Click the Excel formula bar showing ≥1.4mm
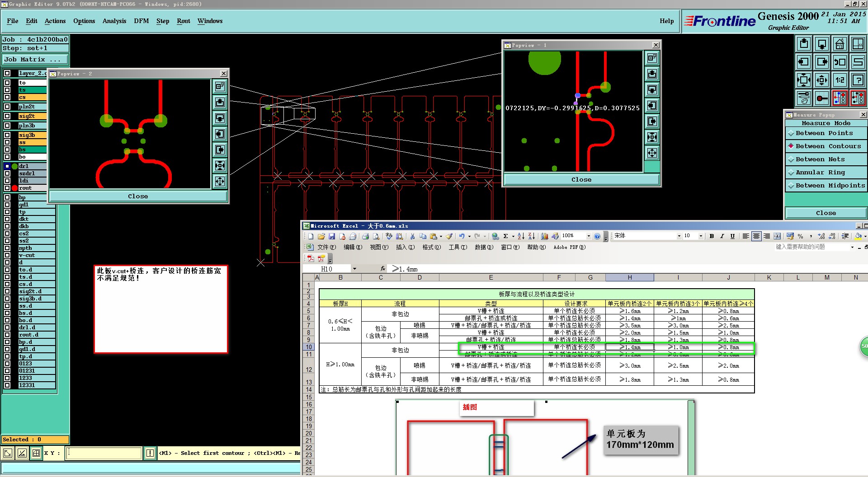 pos(628,269)
